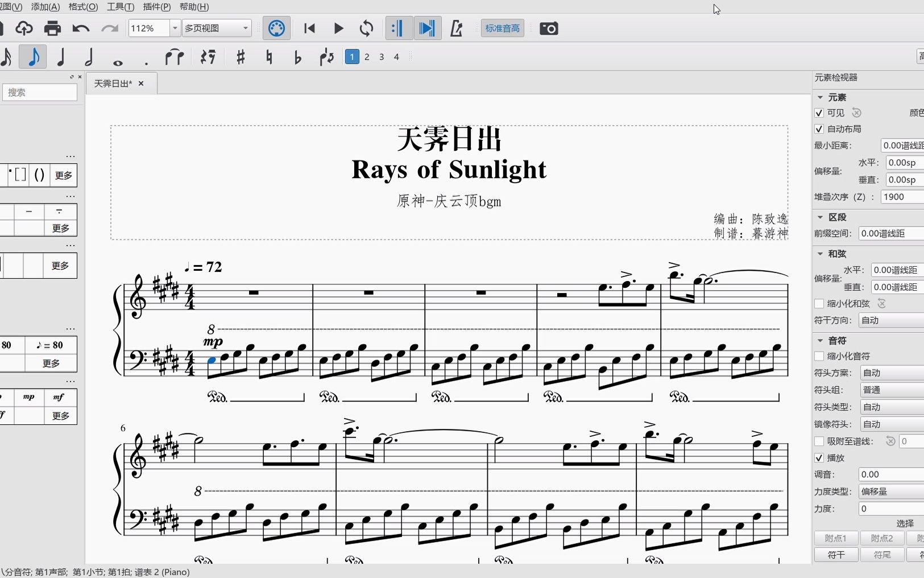
Task: Enable 吸附至谱线 checkbox
Action: click(x=819, y=441)
